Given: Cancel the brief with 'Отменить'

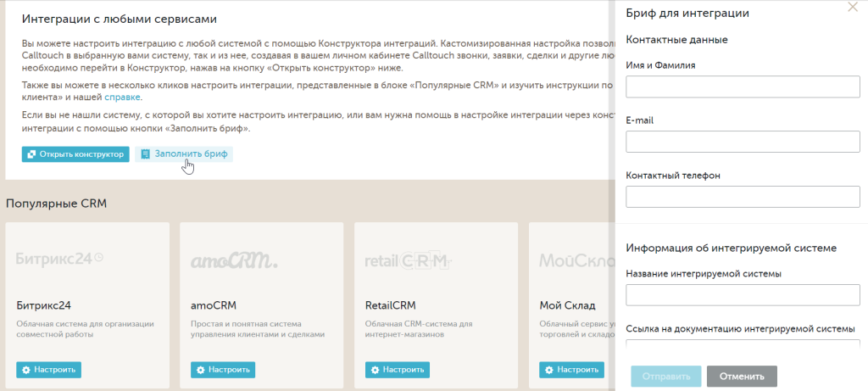Looking at the screenshot, I should click(742, 377).
